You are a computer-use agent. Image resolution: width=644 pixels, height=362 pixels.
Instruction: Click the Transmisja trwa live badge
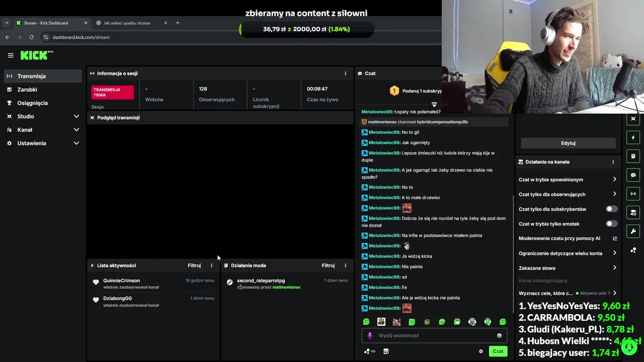[x=113, y=93]
